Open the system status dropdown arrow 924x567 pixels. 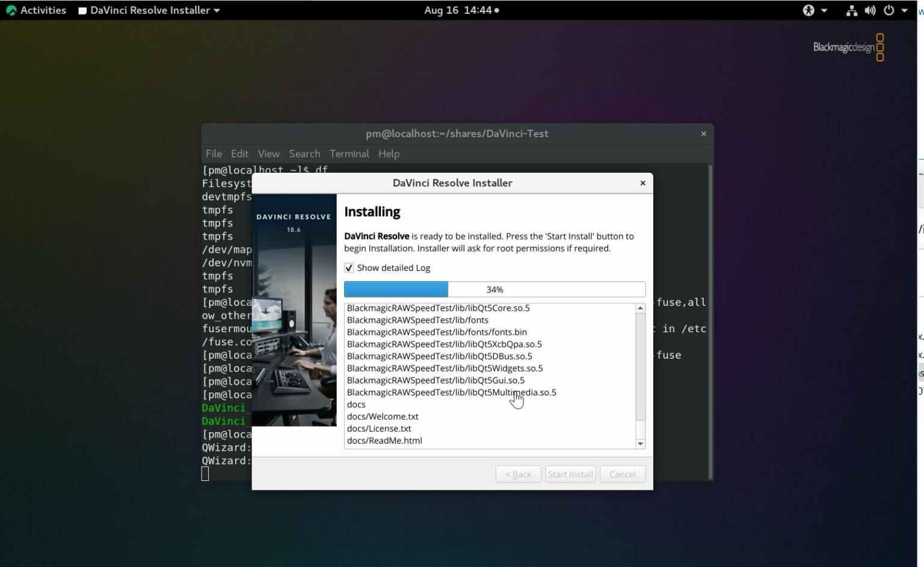pos(904,10)
